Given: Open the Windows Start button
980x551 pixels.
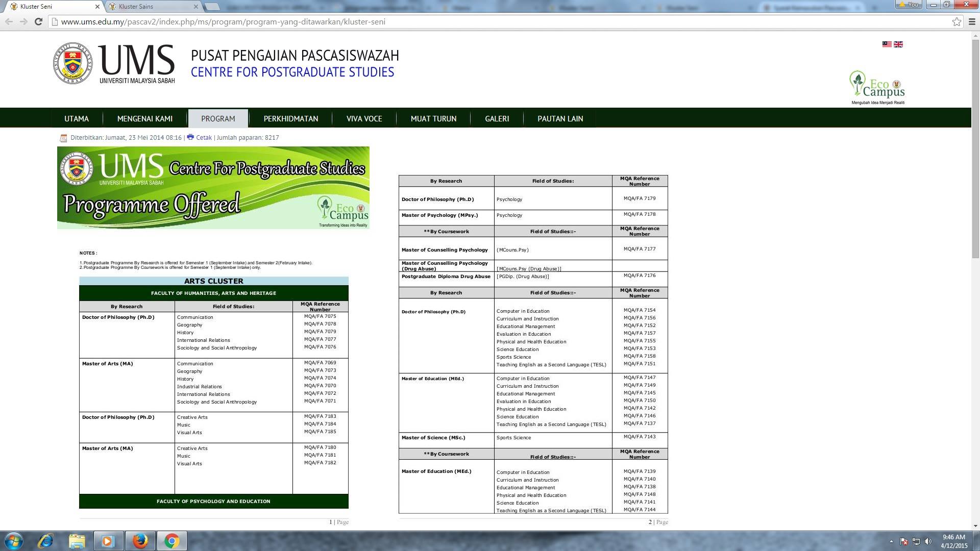Looking at the screenshot, I should pos(14,541).
